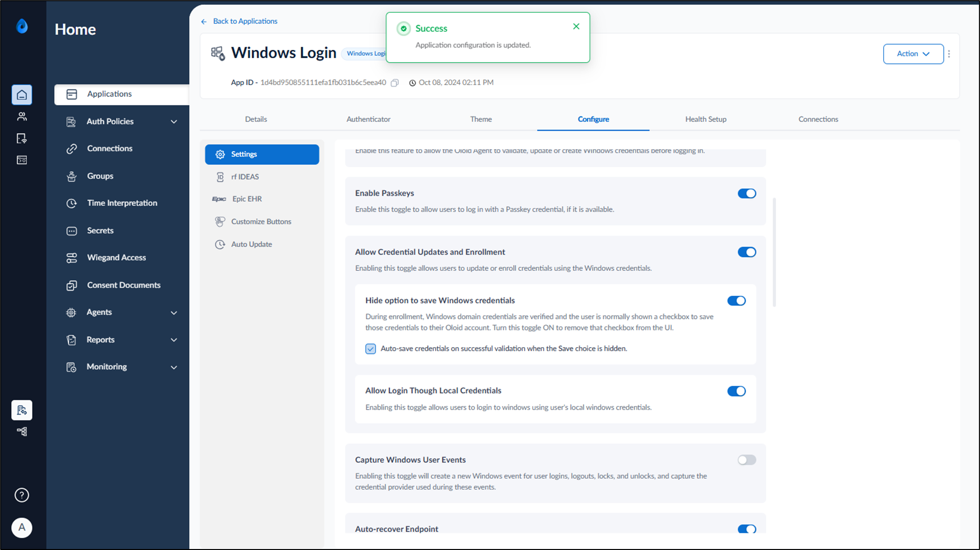Click the help question mark icon

(x=22, y=495)
